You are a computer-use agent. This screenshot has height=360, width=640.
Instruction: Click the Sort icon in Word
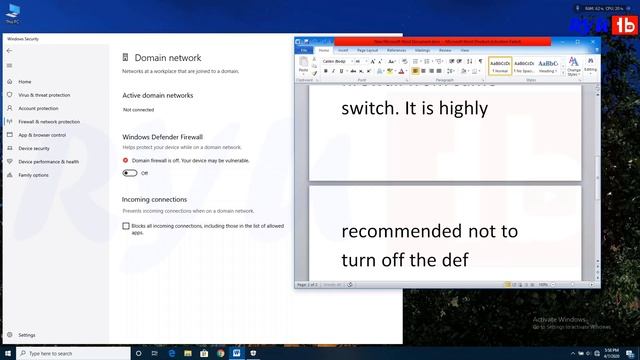click(x=470, y=61)
